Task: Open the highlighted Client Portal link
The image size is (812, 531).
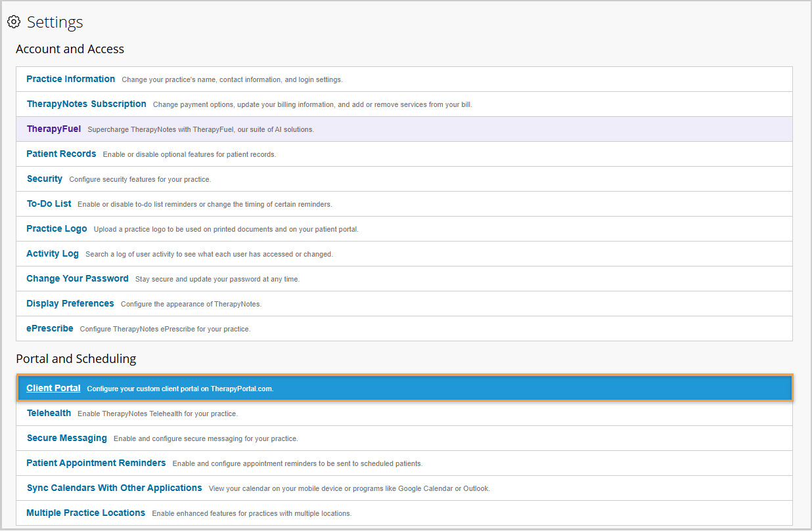Action: 53,388
